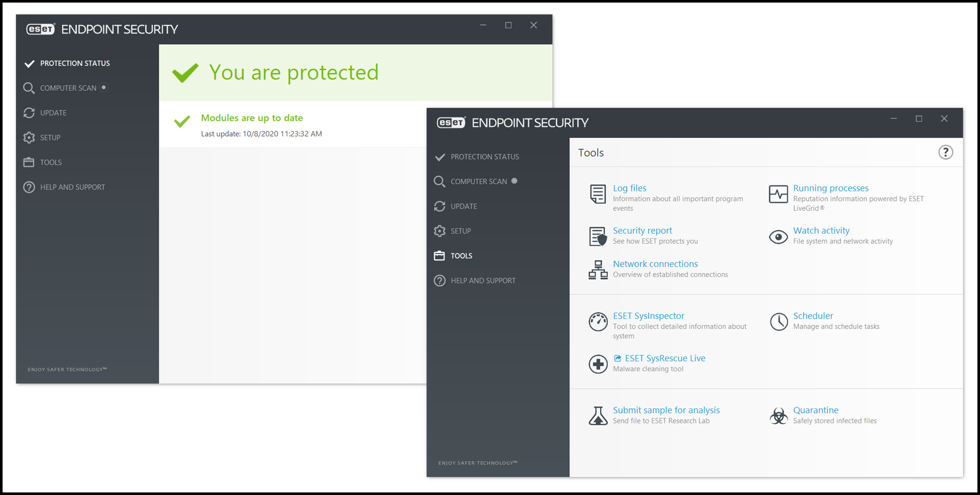The width and height of the screenshot is (980, 495).
Task: Select TOOLS in the back window sidebar
Action: pos(51,162)
